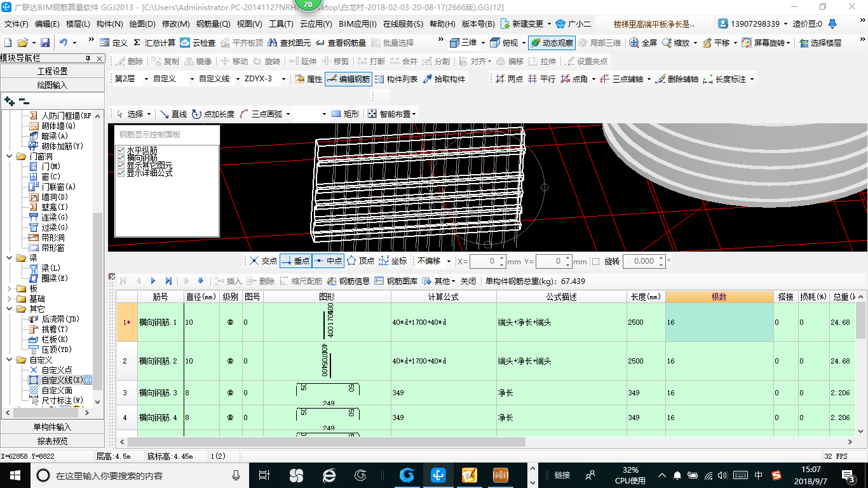Screen dimensions: 868x488
Task: Click 关闭 to close rebar editor
Action: [x=468, y=281]
